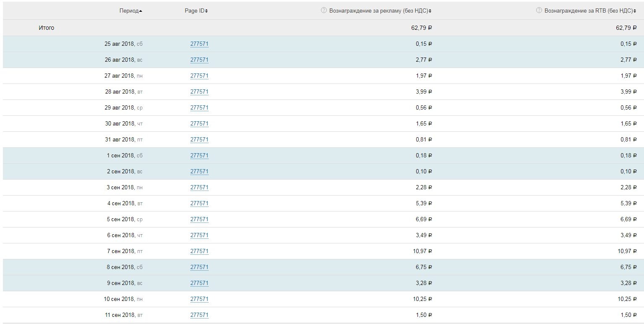Open Page ID link for 29 авг 2018

pos(199,108)
